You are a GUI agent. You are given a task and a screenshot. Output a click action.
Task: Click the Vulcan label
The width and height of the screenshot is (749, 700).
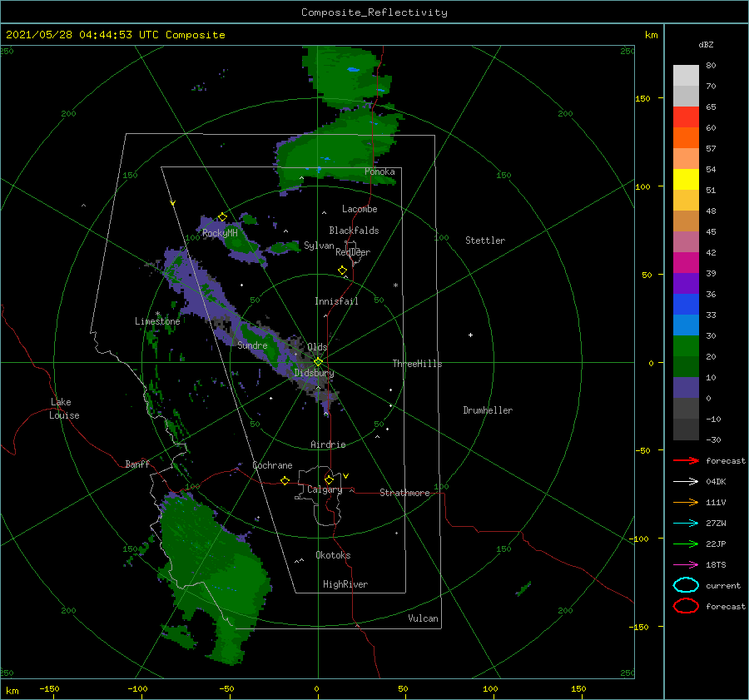click(423, 618)
